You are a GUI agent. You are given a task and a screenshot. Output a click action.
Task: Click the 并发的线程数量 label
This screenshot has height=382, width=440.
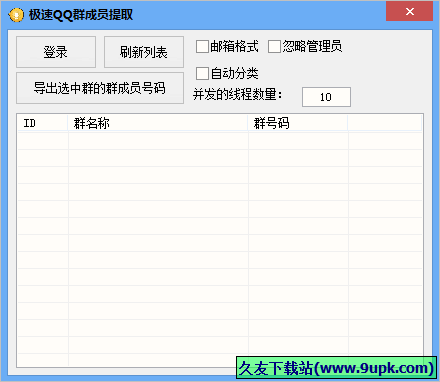[x=238, y=95]
